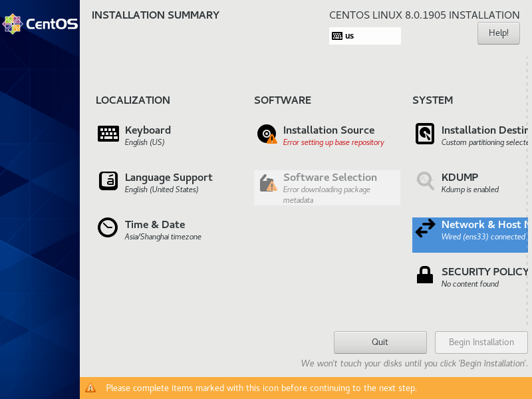Image resolution: width=532 pixels, height=399 pixels.
Task: Open Installation Destination disk icon
Action: 425,134
